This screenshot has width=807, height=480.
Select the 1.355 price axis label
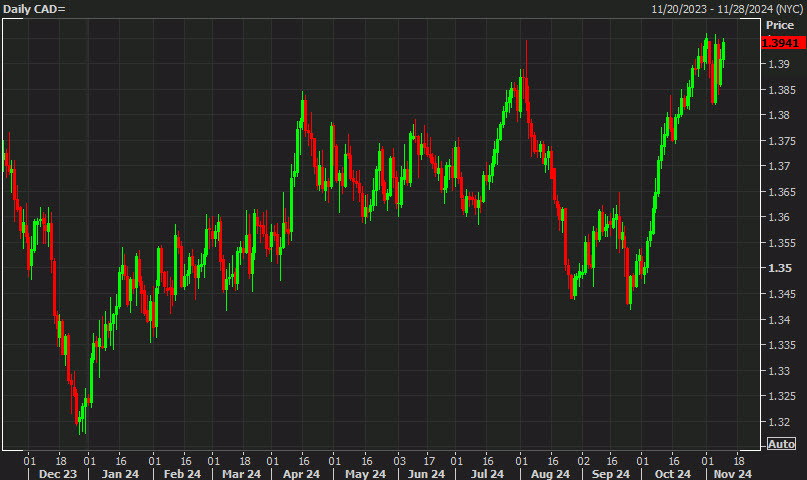(782, 243)
